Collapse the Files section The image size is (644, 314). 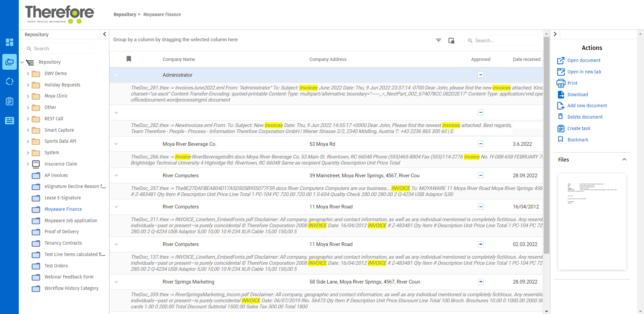624,160
